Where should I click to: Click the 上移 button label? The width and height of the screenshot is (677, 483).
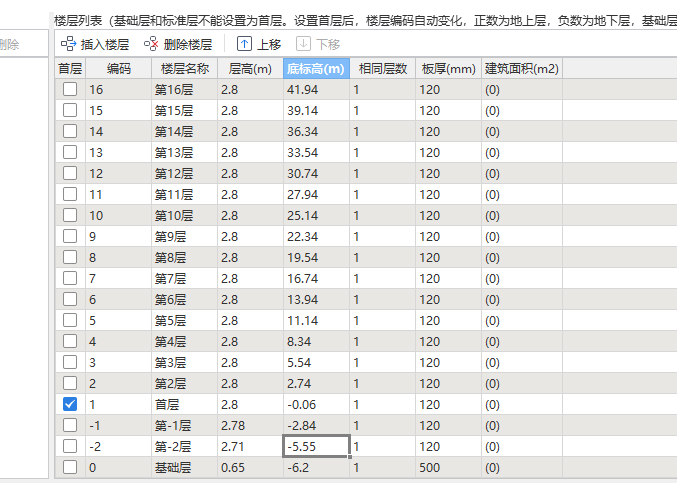click(x=269, y=44)
